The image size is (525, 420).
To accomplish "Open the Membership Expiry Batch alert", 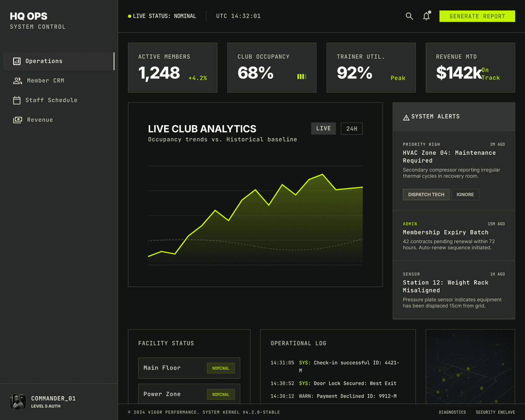I will click(454, 236).
